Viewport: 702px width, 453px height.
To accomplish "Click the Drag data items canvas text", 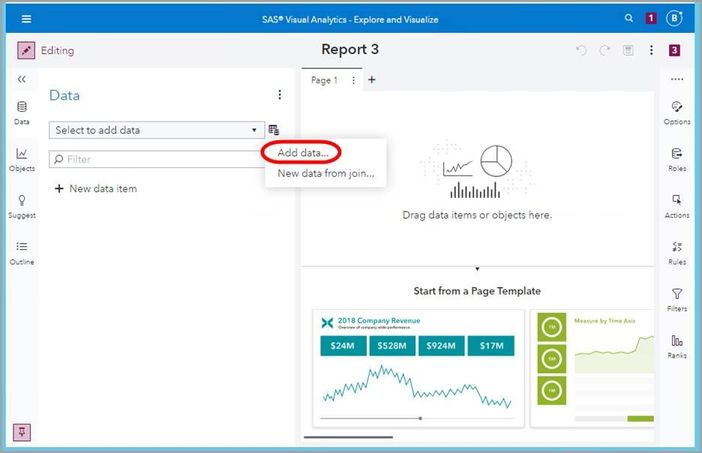I will point(477,215).
